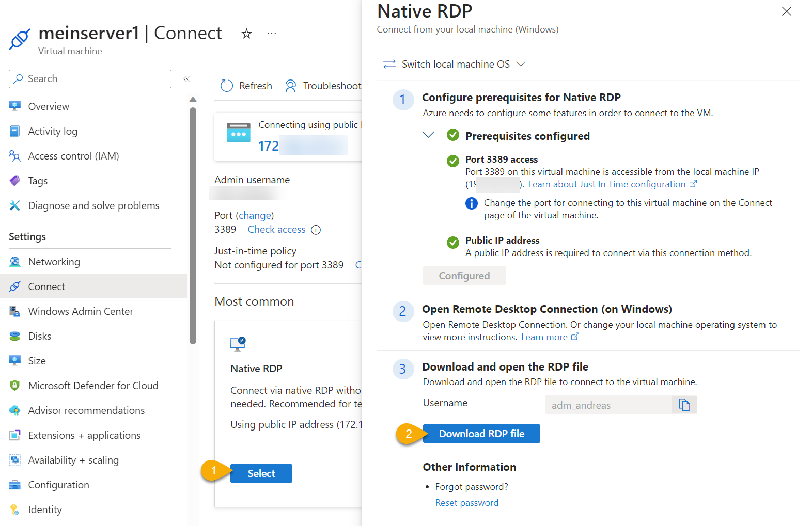Screen dimensions: 812x526
Task: Click the Native RDP card icon
Action: point(238,344)
